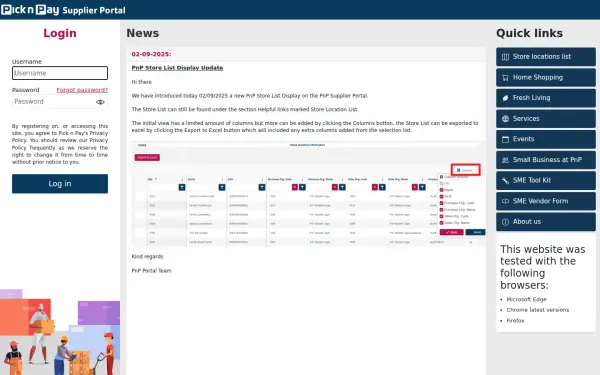Open SME Vendor Form quick link
Screen dimensions: 600x375
point(546,201)
